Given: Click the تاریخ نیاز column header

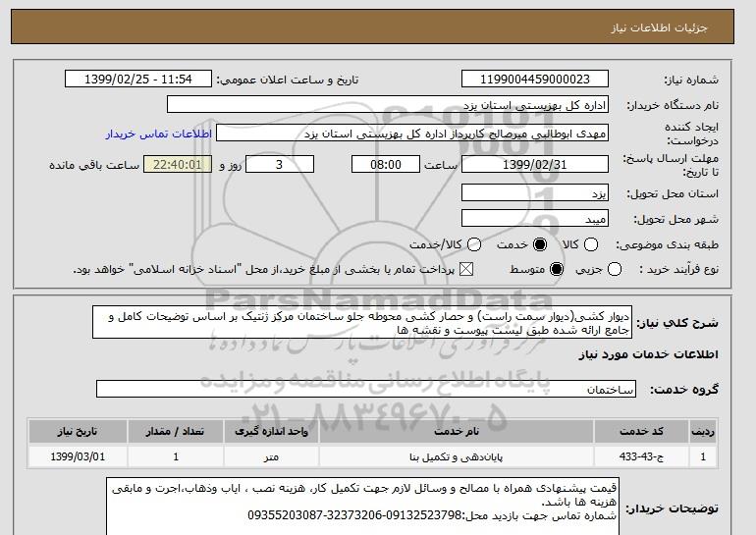Looking at the screenshot, I should click(78, 431).
